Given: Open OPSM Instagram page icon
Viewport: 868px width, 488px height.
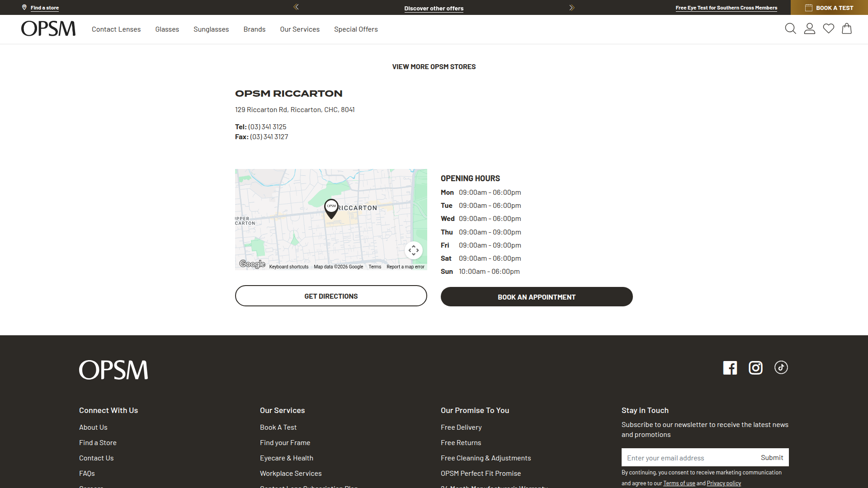Looking at the screenshot, I should pyautogui.click(x=755, y=368).
